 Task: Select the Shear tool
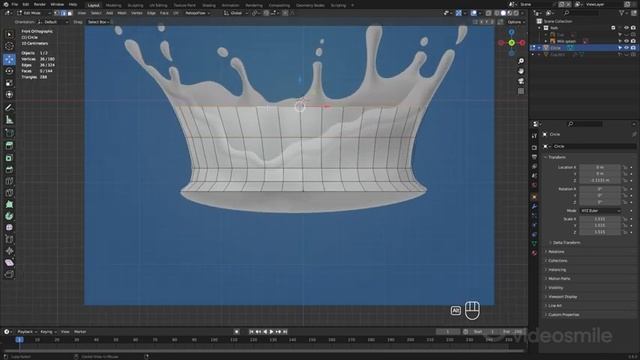point(9,262)
